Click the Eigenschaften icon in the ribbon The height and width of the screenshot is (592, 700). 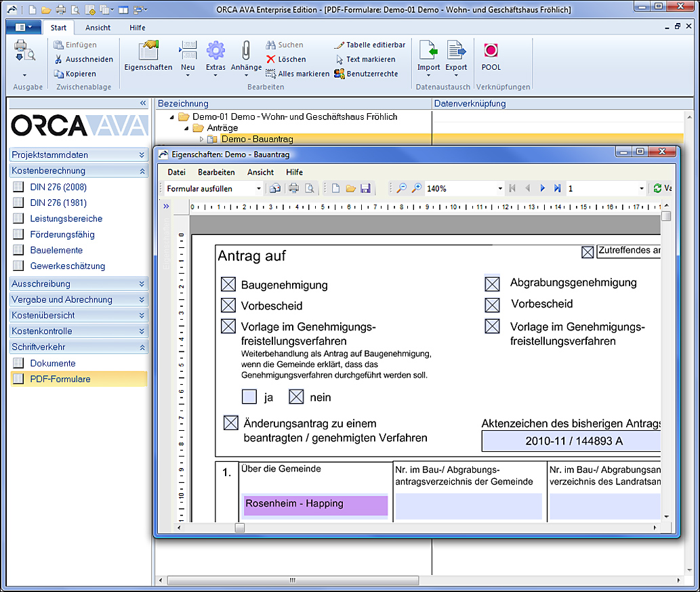pyautogui.click(x=148, y=53)
